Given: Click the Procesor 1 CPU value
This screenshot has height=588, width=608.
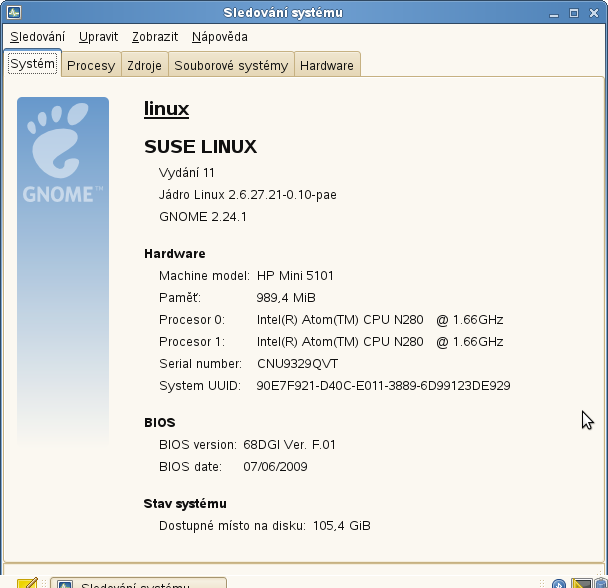Looking at the screenshot, I should tap(380, 342).
